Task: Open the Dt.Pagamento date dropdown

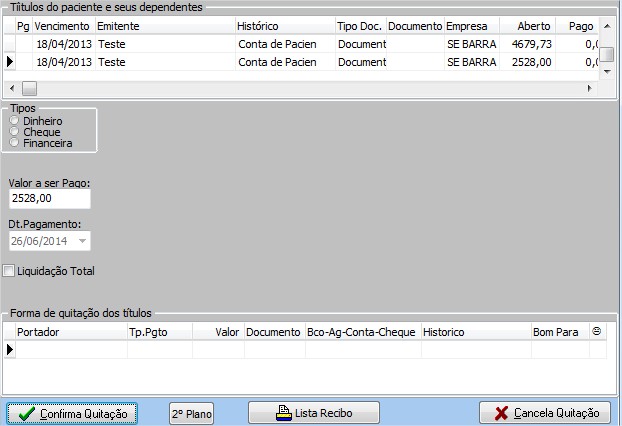Action: [x=82, y=241]
